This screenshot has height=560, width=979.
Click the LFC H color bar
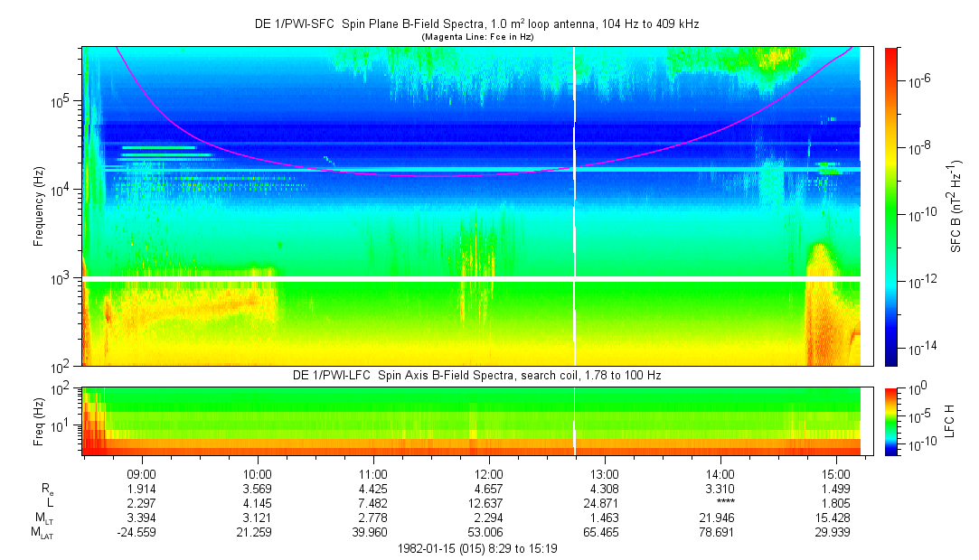click(x=891, y=420)
